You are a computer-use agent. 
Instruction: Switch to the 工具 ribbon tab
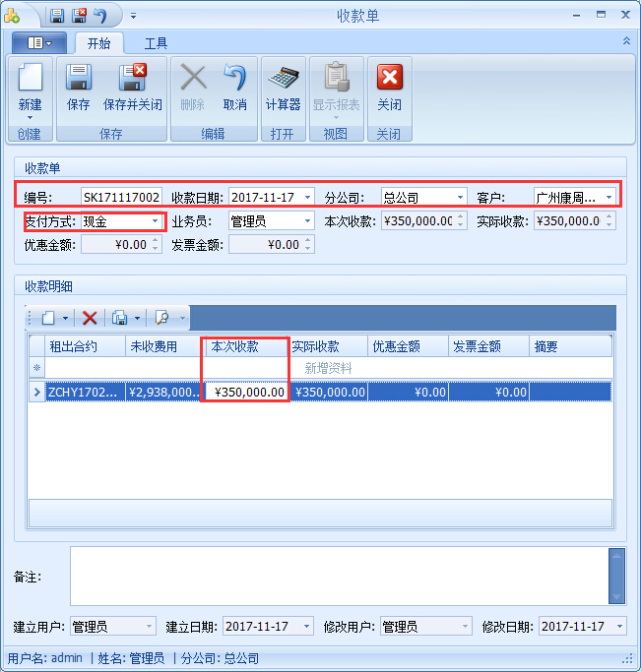pos(156,43)
